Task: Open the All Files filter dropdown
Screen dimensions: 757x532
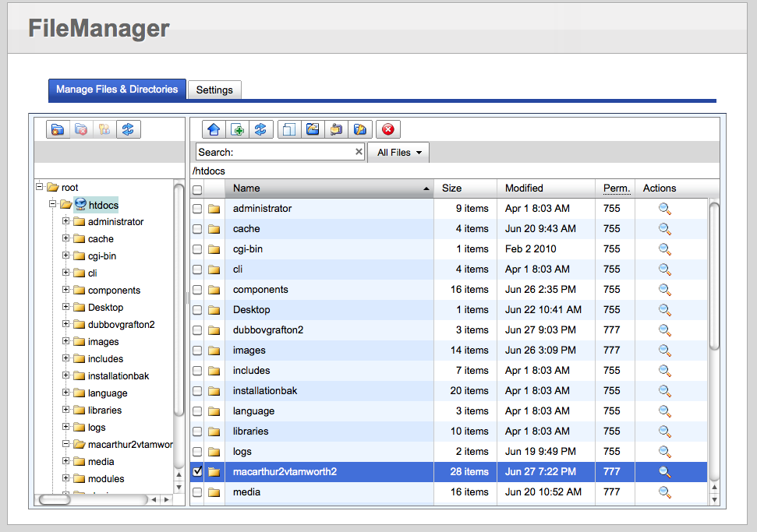Action: [x=398, y=153]
